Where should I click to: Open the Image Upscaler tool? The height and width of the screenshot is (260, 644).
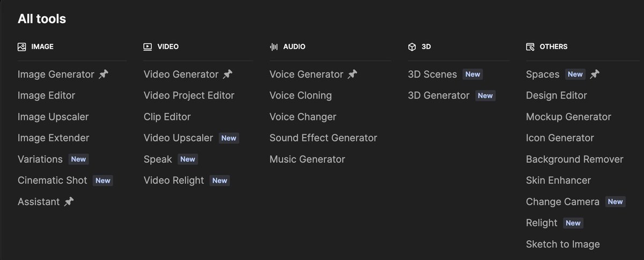53,117
